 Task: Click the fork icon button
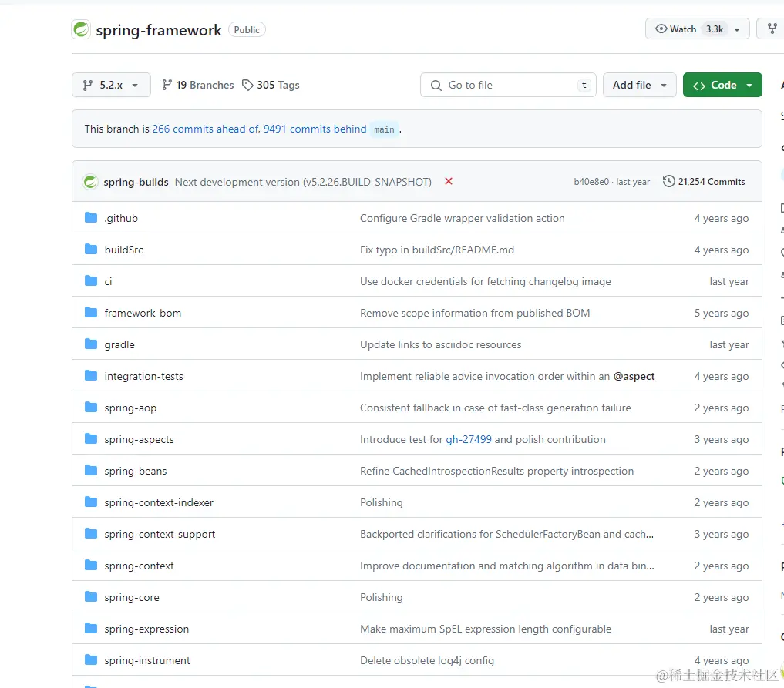[x=772, y=29]
